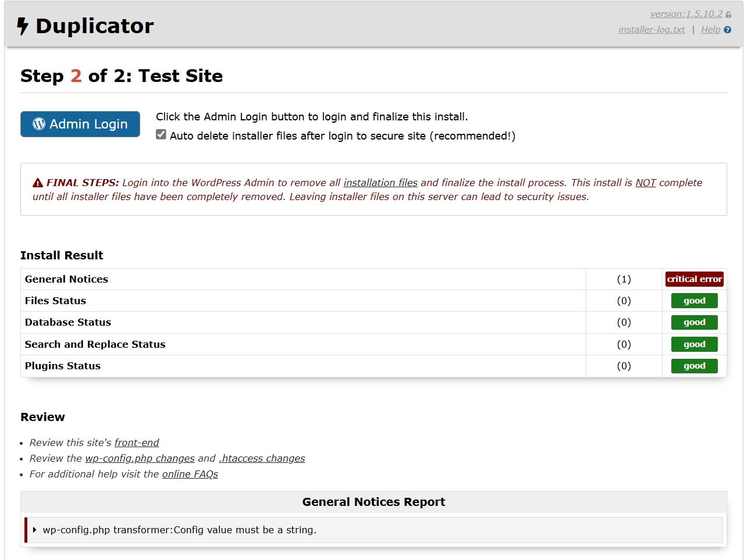
Task: View wp-config.php changes link
Action: (140, 458)
